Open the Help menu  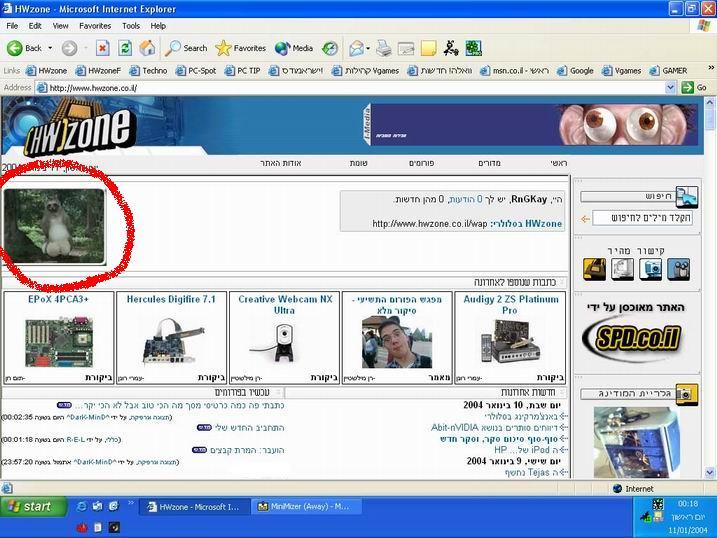(158, 26)
